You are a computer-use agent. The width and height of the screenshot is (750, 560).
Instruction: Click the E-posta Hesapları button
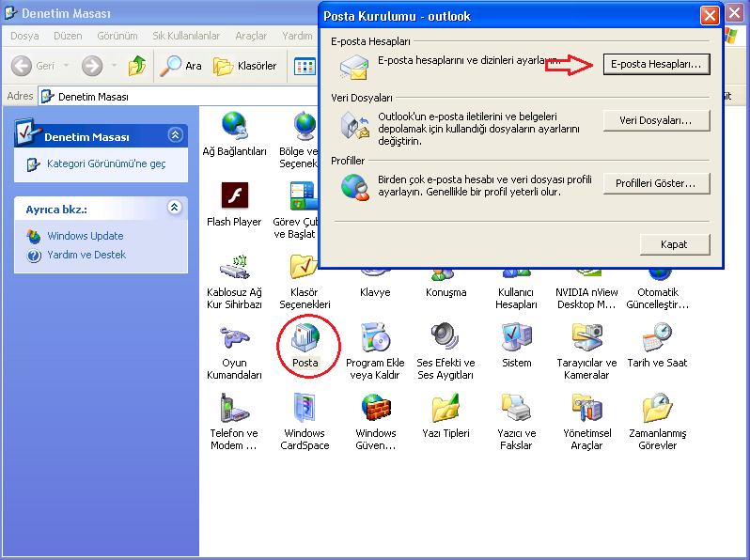tap(656, 64)
